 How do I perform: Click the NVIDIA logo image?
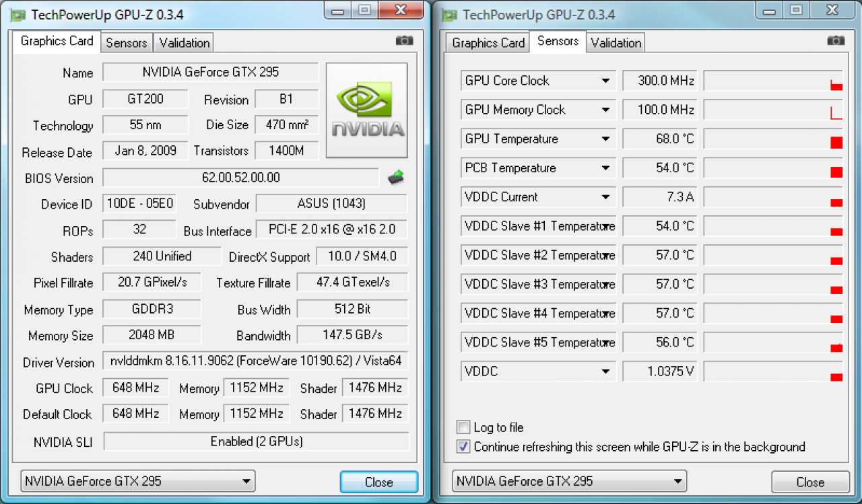[367, 110]
